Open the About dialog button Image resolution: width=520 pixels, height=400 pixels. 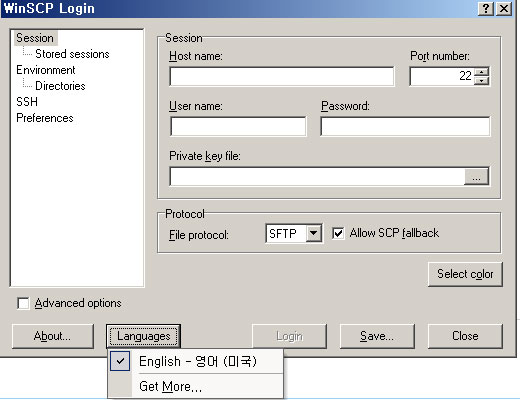point(53,336)
